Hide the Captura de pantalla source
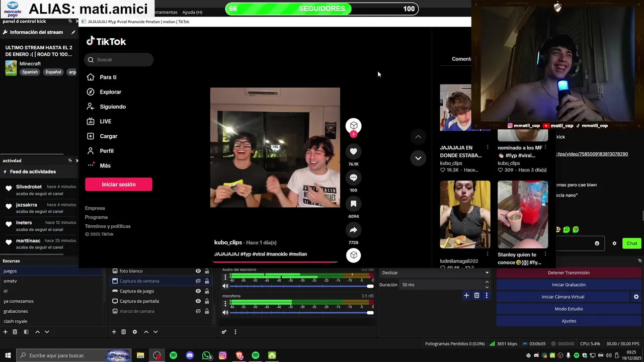644x362 pixels. coord(198,301)
